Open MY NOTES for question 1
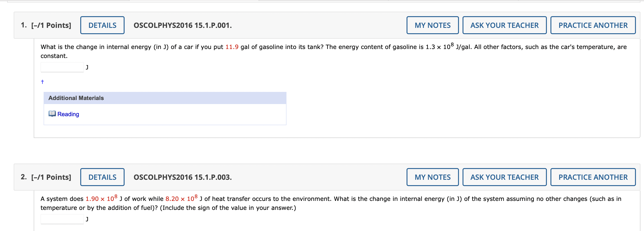The width and height of the screenshot is (644, 231). pos(432,25)
